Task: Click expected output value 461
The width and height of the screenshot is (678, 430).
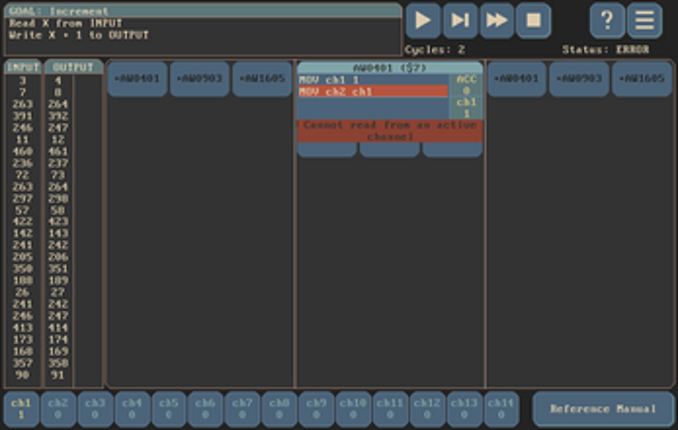Action: pyautogui.click(x=58, y=151)
